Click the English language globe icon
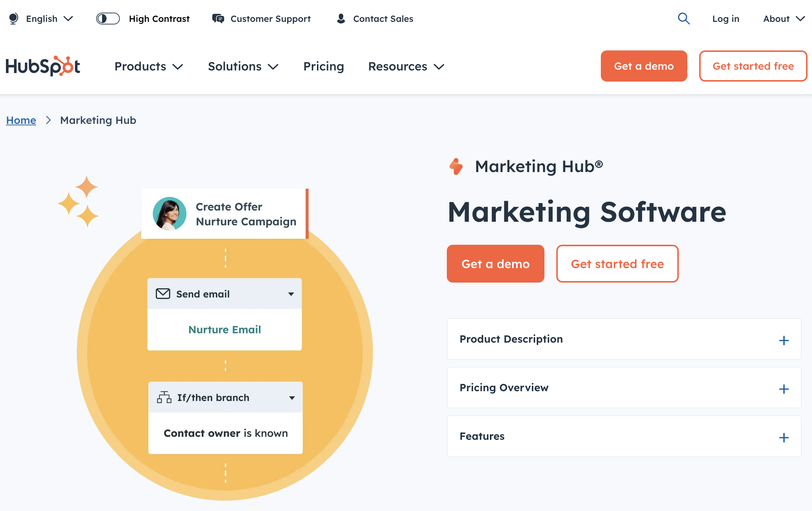The image size is (812, 511). coord(13,18)
